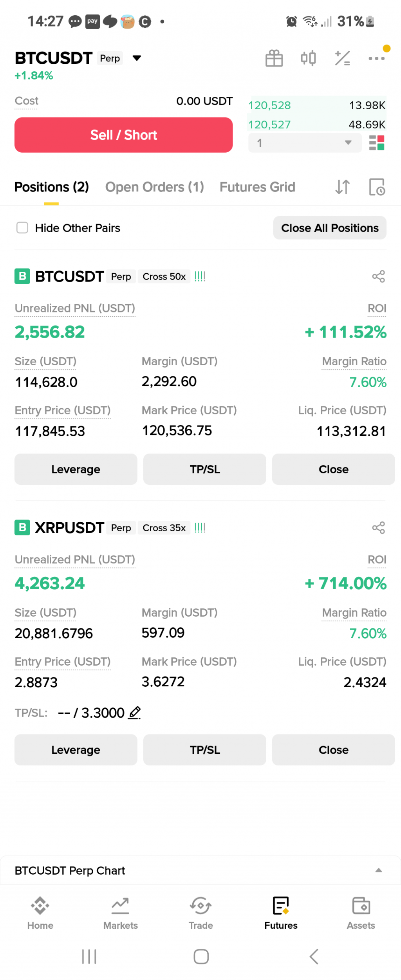
Task: Toggle the Hide Other Pairs checkbox
Action: tap(22, 228)
